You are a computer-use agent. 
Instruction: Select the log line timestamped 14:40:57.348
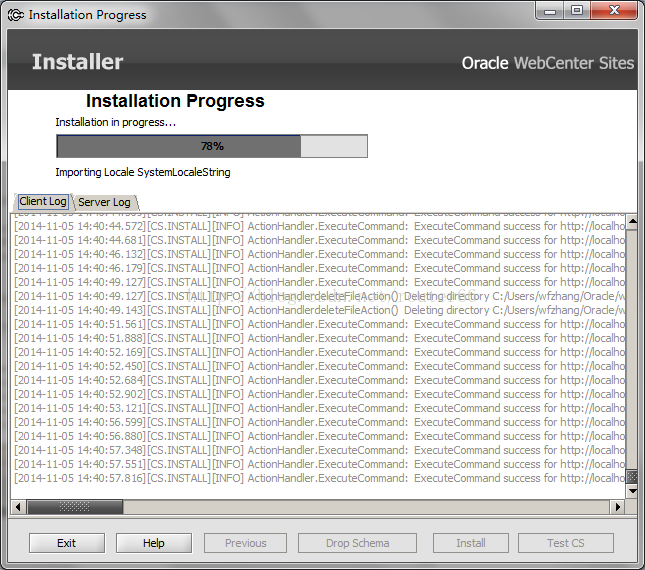(319, 450)
